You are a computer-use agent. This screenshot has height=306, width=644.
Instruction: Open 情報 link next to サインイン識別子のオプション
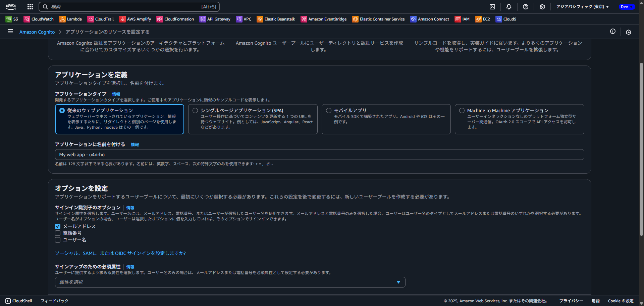[130, 208]
